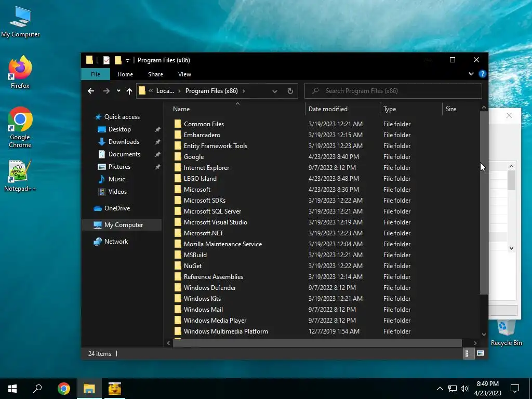Open the Customize Quick Access Toolbar arrow

(x=128, y=61)
